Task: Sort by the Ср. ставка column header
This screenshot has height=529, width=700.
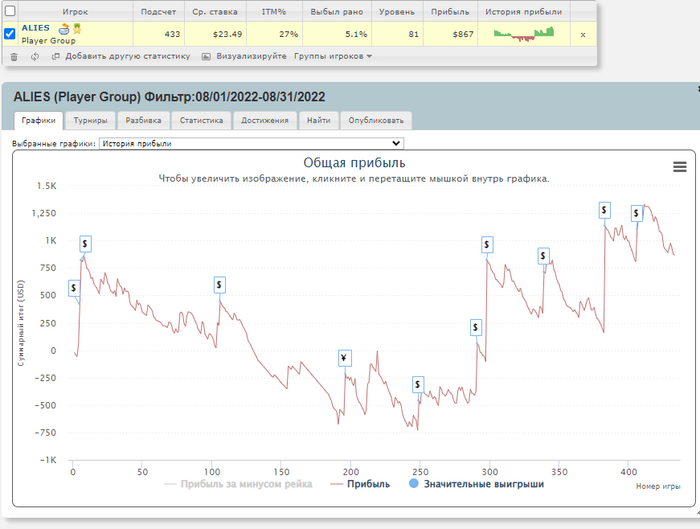Action: (x=215, y=12)
